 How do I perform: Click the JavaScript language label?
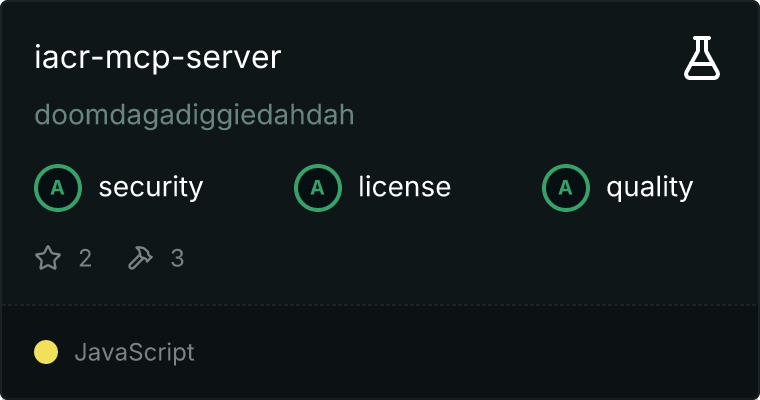(134, 352)
